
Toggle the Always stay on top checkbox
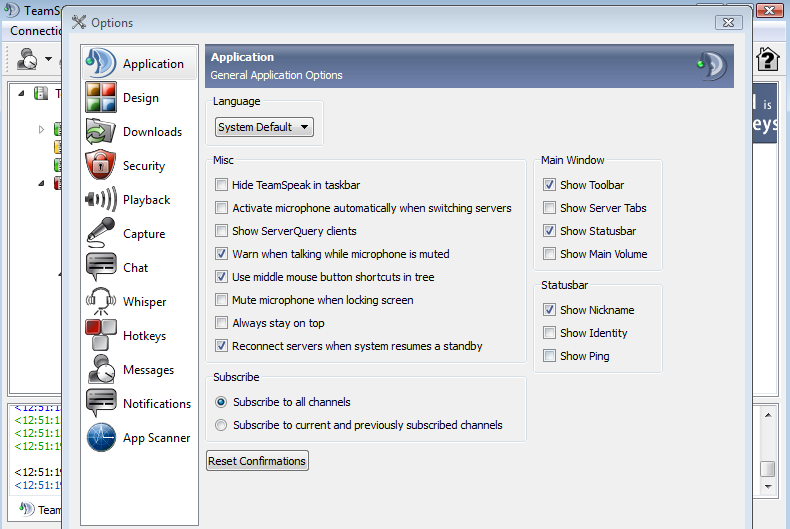[222, 323]
